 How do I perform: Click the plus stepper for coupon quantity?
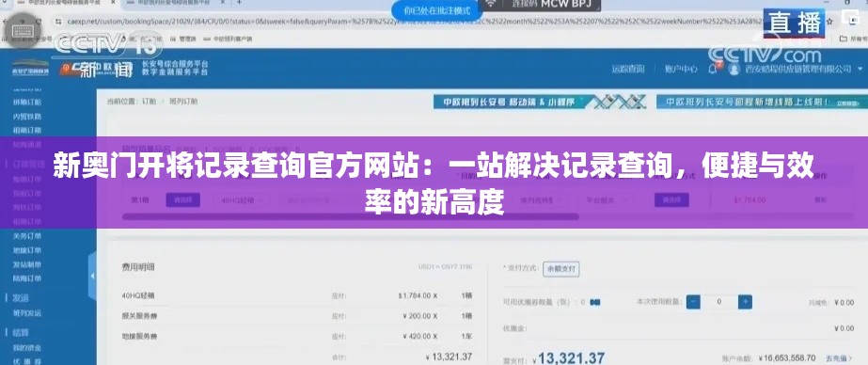[745, 302]
